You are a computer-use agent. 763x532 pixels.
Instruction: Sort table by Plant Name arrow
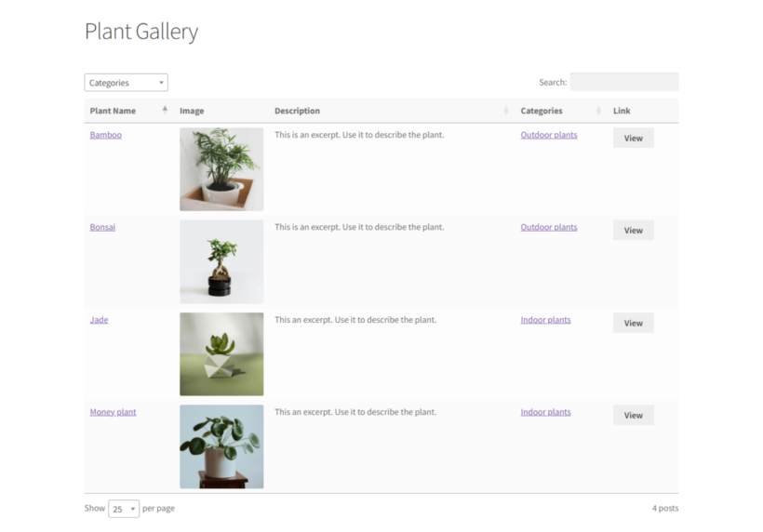pos(165,110)
